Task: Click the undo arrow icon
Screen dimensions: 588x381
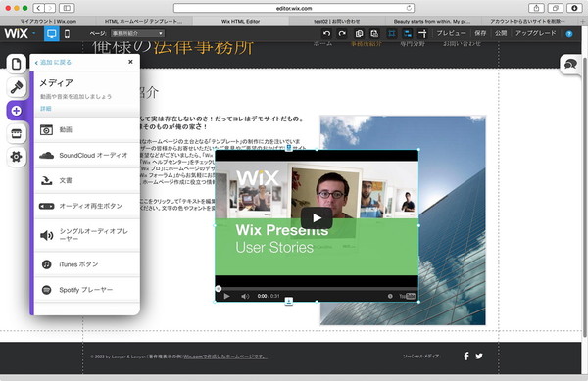Action: [326, 33]
